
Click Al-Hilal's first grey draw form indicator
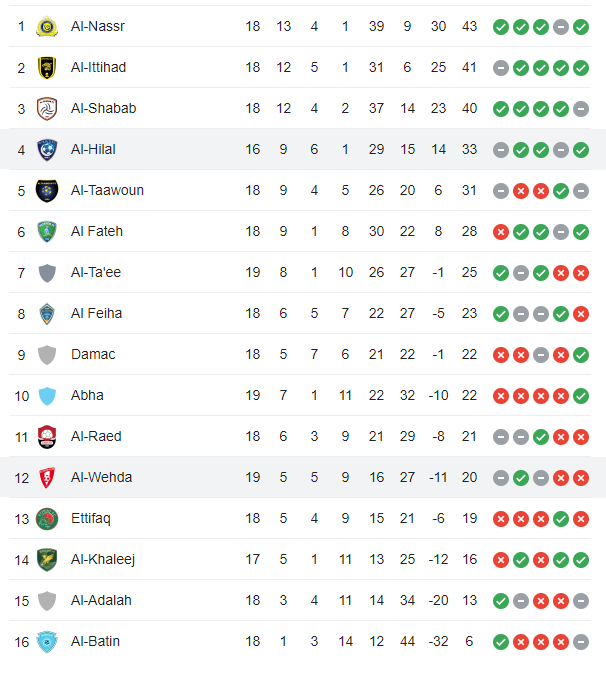[x=500, y=150]
